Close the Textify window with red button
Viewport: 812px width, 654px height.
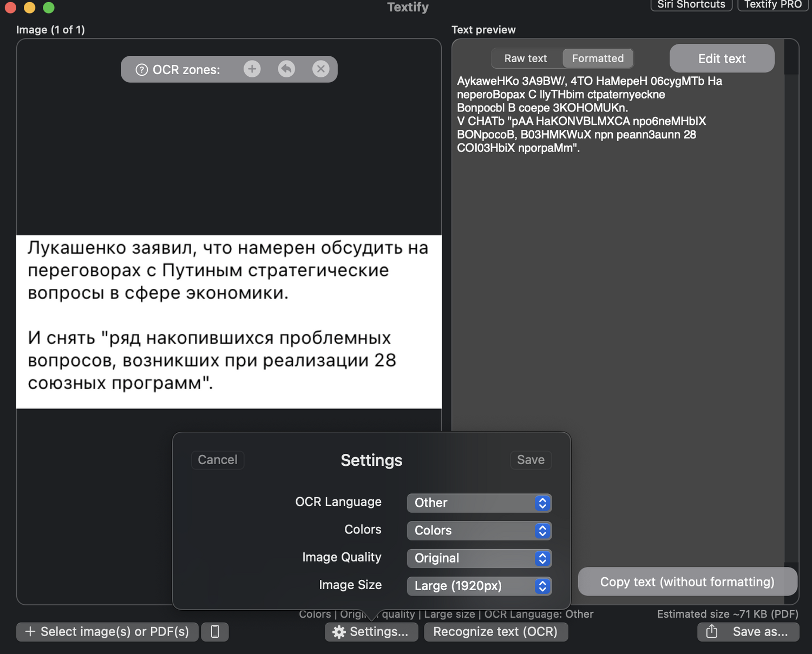point(10,7)
